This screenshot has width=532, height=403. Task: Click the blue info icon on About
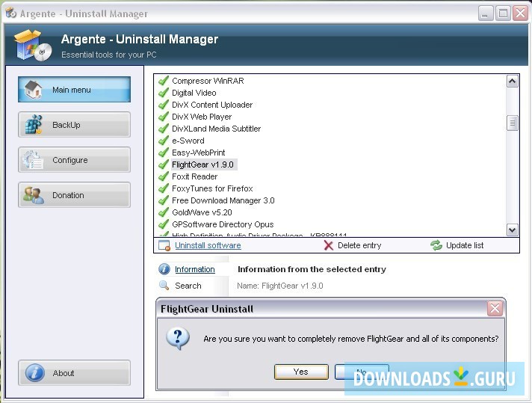point(34,373)
